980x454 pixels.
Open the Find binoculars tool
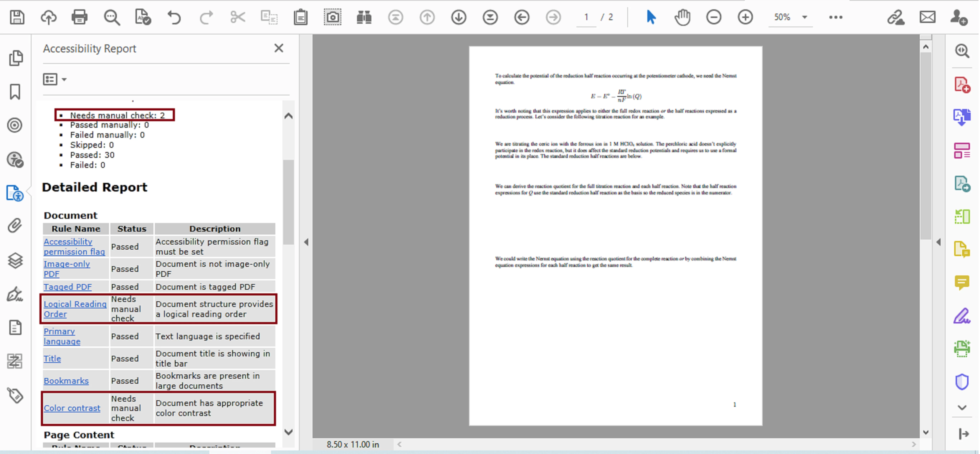click(364, 17)
